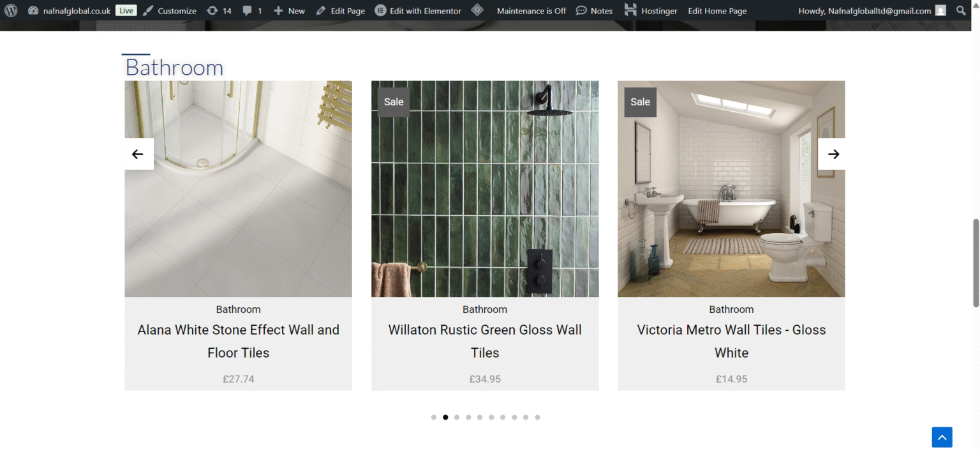Click the page vertical scrollbar thumb

[976, 263]
